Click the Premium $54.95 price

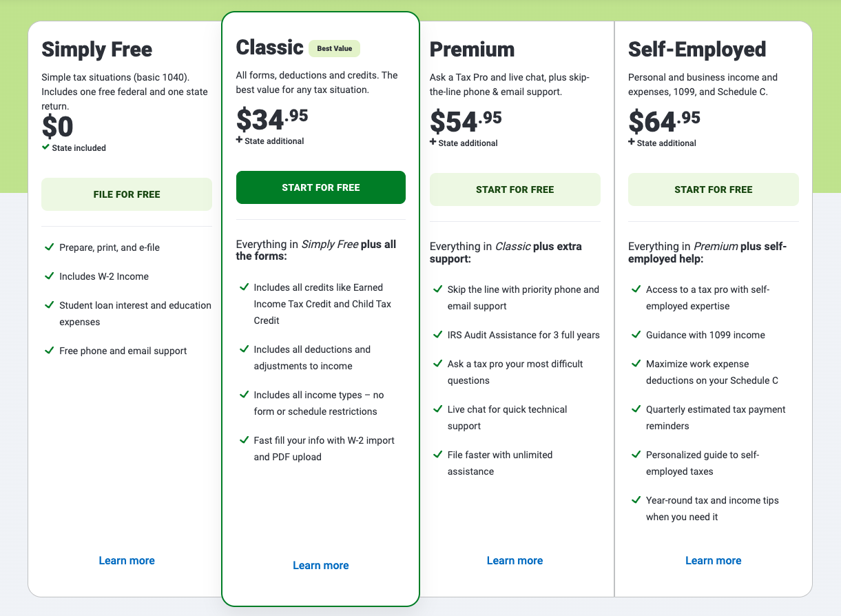click(x=466, y=120)
